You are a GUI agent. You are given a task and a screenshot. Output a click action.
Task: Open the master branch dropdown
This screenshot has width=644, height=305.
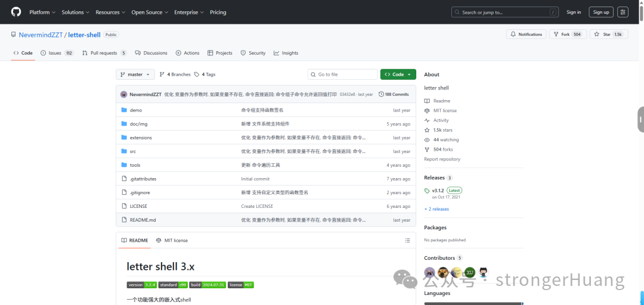(x=135, y=74)
